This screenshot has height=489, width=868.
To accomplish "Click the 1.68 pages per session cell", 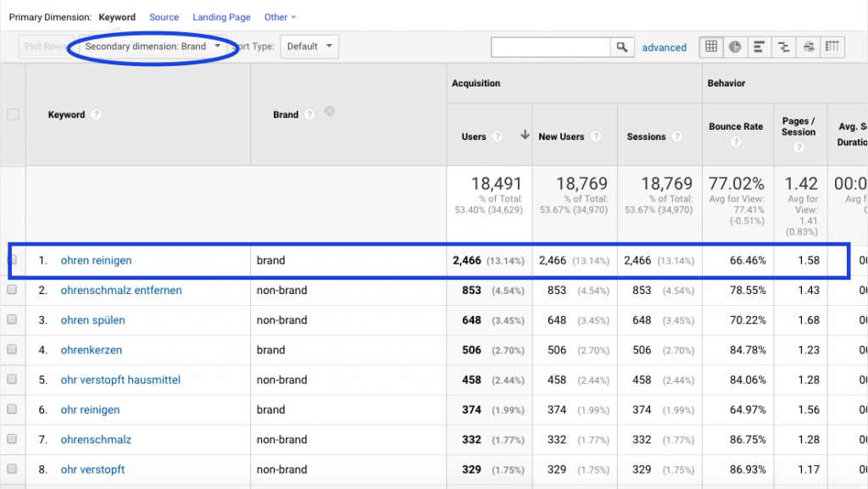I will [809, 320].
